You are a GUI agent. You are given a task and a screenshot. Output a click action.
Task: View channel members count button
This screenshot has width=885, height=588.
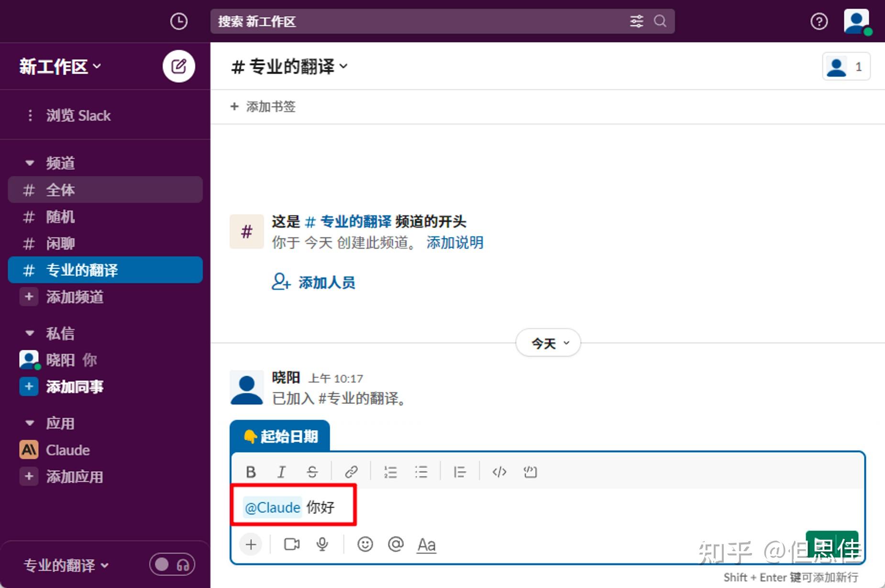(x=846, y=67)
